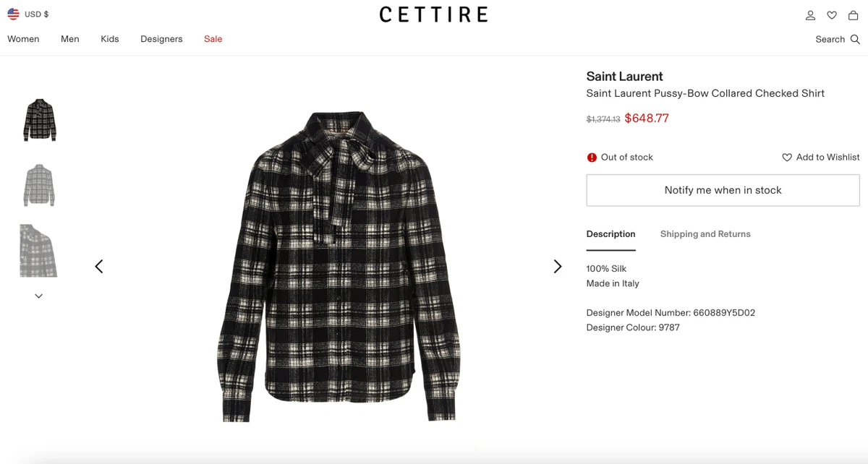Click Notify me when in stock button

coord(723,190)
